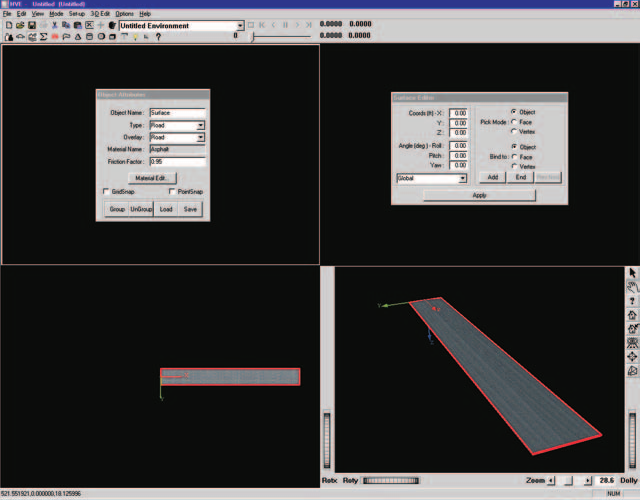
Task: Open the Options menu
Action: pos(124,14)
